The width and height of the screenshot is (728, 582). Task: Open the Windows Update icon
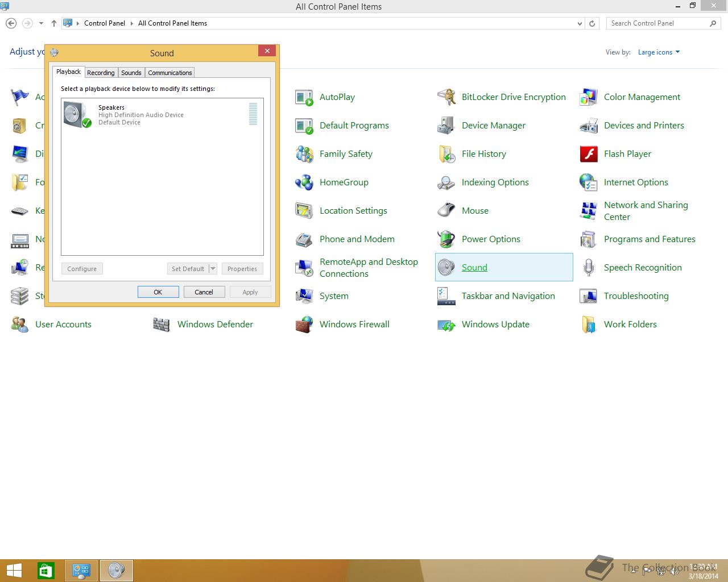point(446,325)
